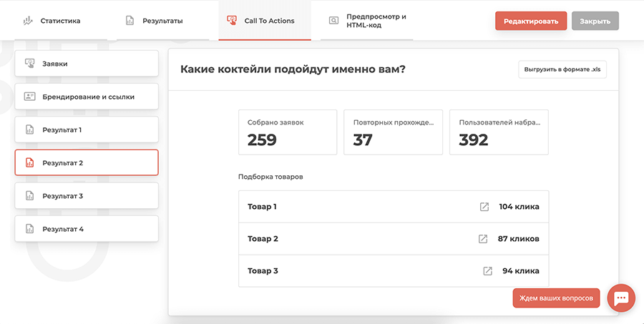Click the Подборка товаров heading

pos(270,177)
